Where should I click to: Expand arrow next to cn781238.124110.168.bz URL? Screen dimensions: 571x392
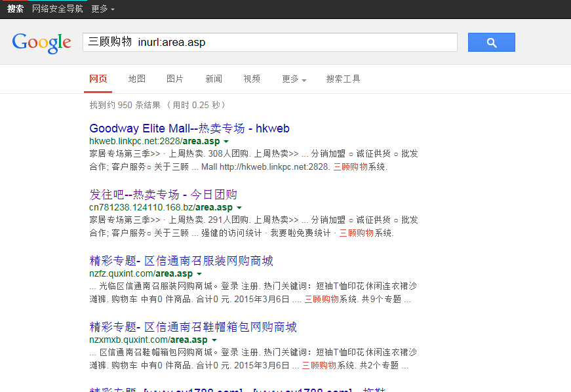tap(239, 208)
